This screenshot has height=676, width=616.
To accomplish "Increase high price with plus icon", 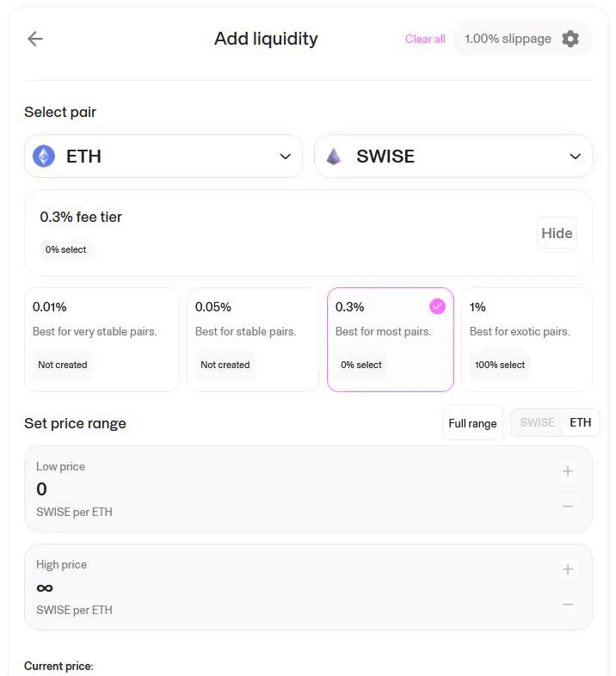I will pos(568,569).
